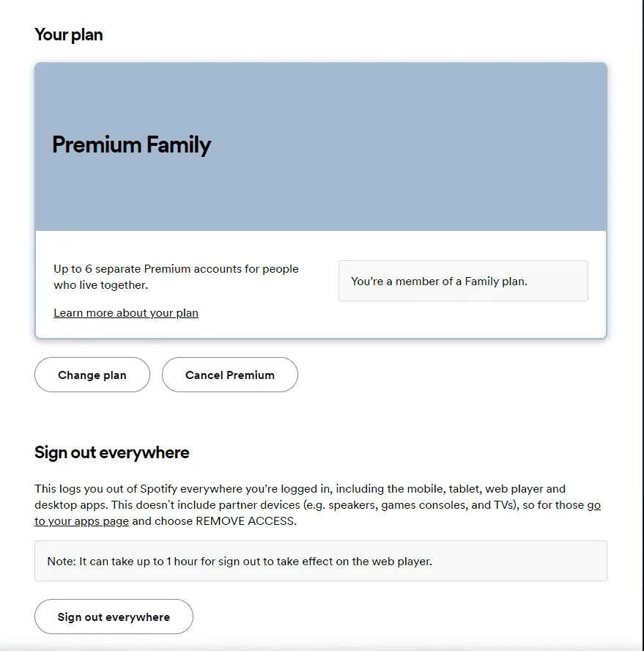Click the page's vertical scrollbar on the right edge
Image resolution: width=644 pixels, height=651 pixels.
643,325
